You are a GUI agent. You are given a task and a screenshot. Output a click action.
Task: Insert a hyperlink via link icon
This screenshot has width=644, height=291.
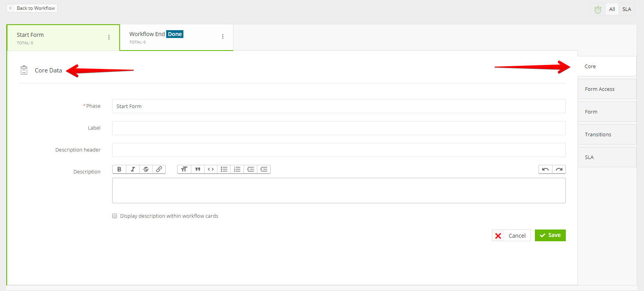159,169
